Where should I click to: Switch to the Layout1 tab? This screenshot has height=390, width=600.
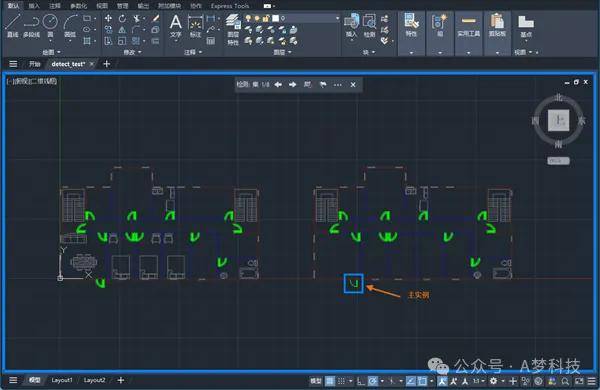(62, 380)
